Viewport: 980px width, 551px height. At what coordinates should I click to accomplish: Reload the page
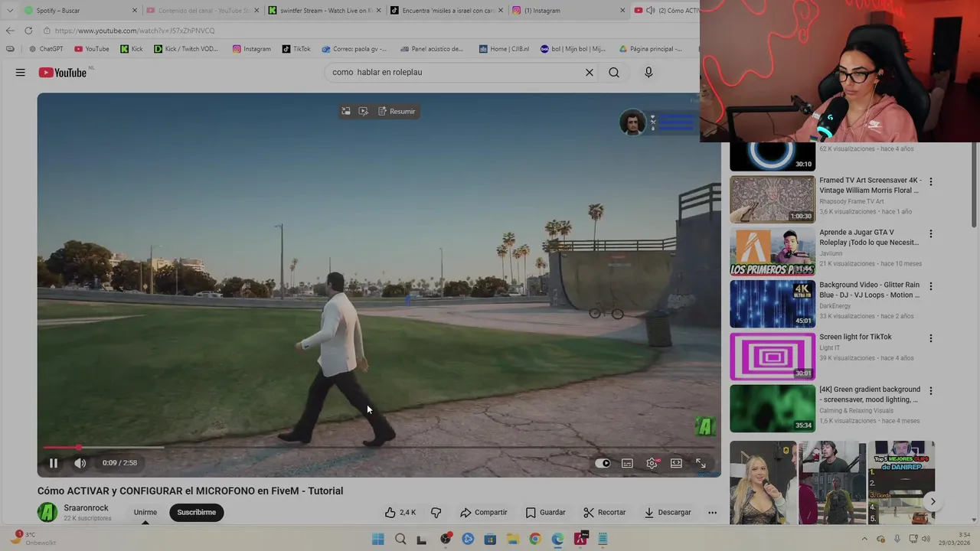pos(28,31)
